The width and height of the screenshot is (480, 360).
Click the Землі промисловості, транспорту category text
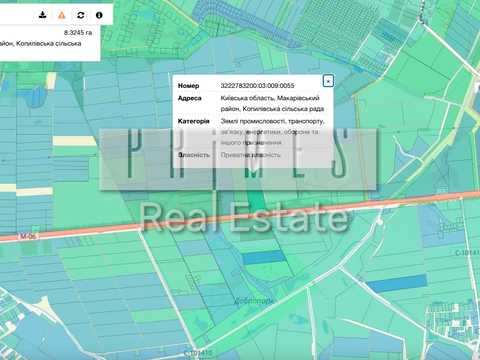tap(272, 121)
